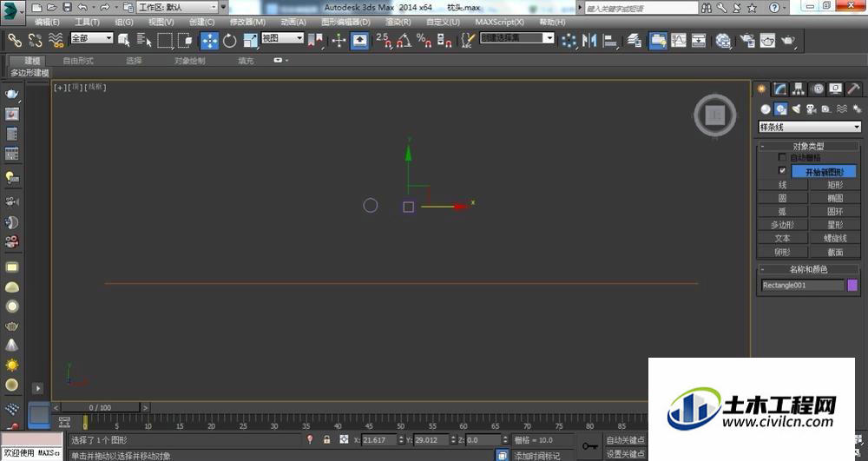This screenshot has width=868, height=461.
Task: Click the 文本 shape button
Action: point(782,238)
